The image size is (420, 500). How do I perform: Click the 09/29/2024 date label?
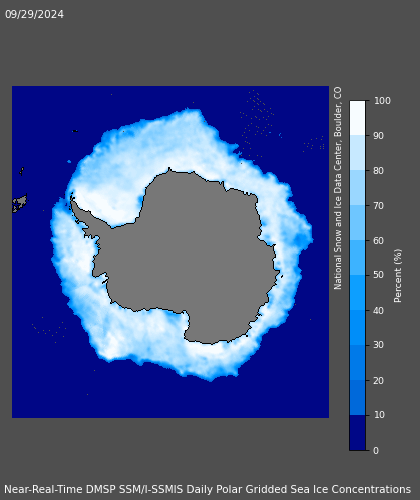coord(34,14)
